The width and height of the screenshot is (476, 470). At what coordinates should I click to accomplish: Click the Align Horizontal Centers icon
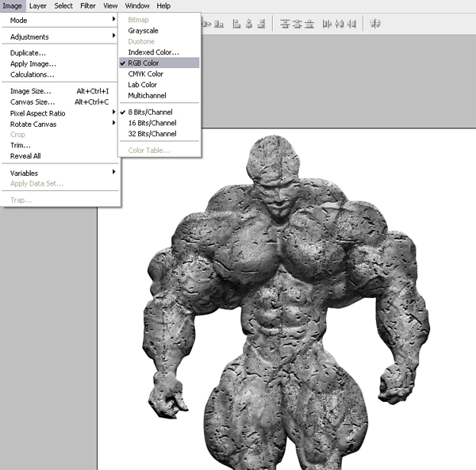[x=249, y=24]
